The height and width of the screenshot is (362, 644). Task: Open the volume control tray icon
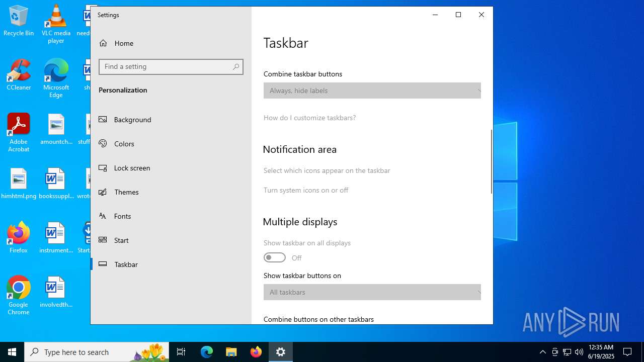(x=579, y=352)
